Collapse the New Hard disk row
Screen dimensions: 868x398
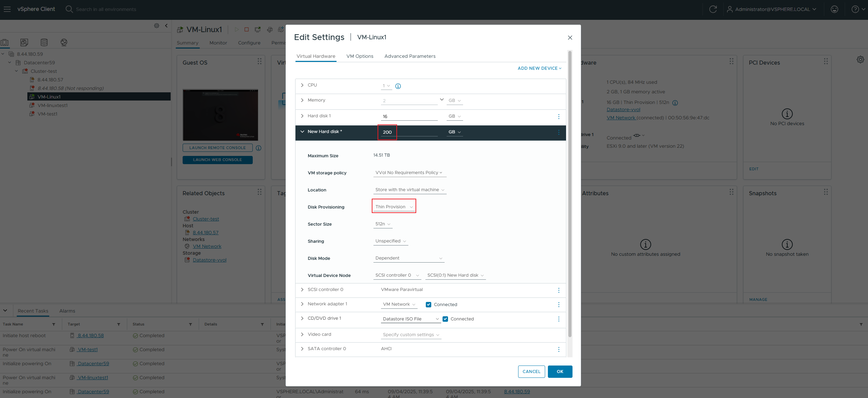click(302, 132)
